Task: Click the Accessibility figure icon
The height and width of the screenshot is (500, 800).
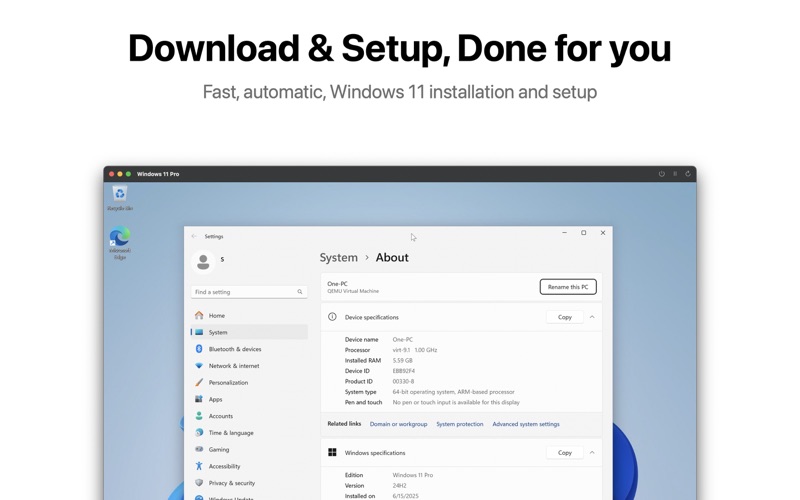Action: pyautogui.click(x=199, y=466)
